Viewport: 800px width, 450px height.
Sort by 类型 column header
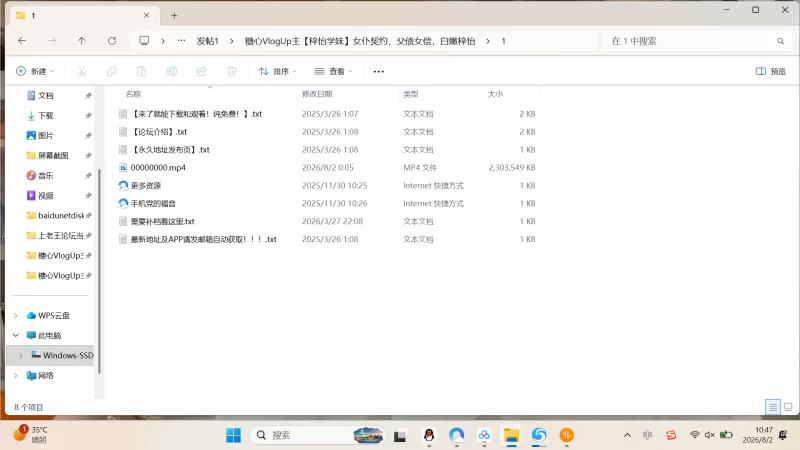[411, 94]
